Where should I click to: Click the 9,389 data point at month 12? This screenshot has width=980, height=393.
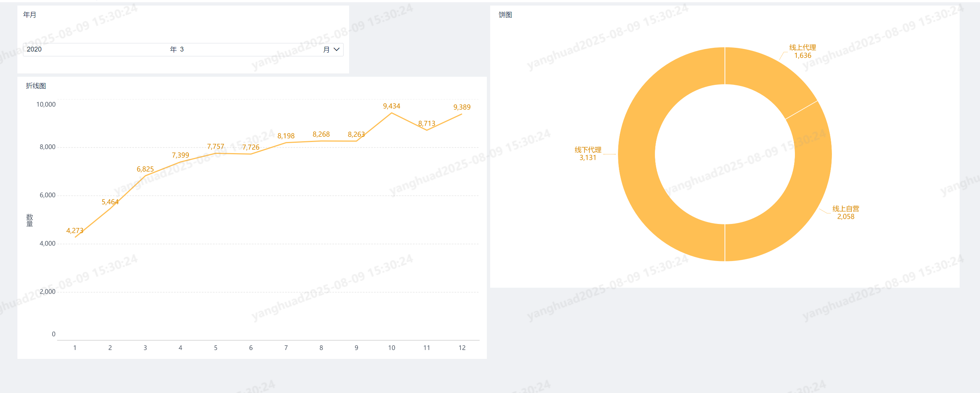click(x=462, y=114)
